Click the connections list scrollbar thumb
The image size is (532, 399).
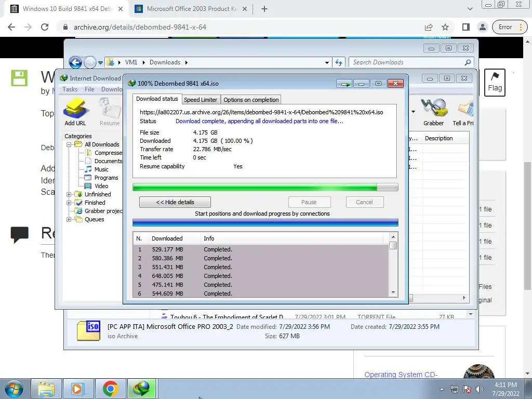coord(393,246)
